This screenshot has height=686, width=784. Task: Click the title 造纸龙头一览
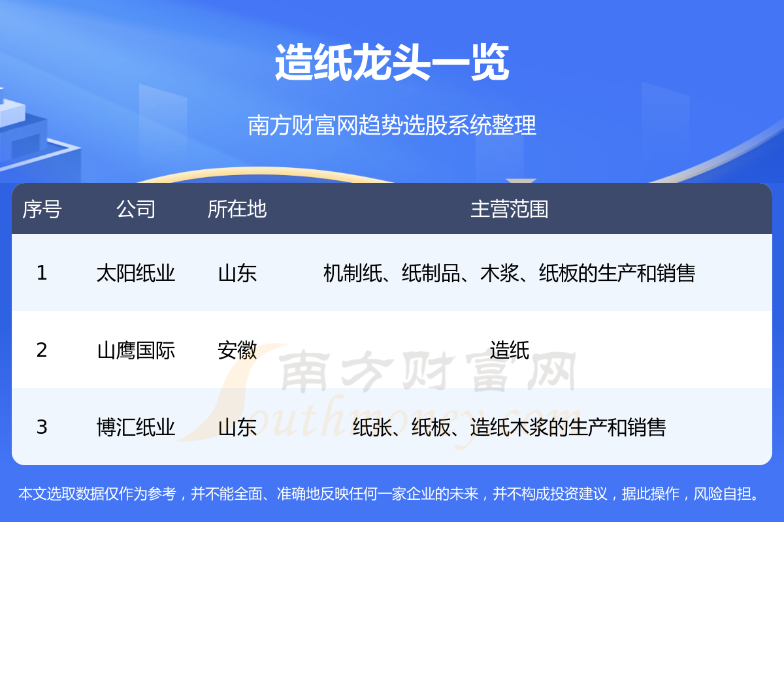coord(392,63)
